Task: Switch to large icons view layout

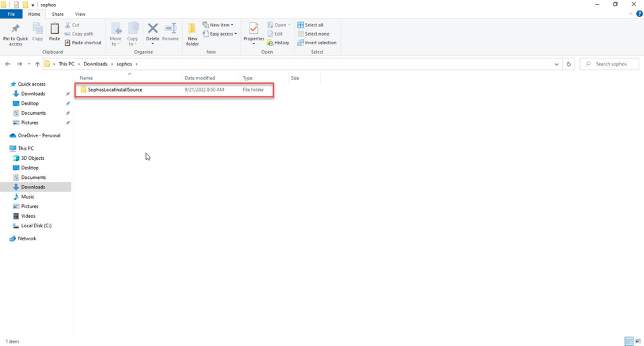Action: coord(638,341)
